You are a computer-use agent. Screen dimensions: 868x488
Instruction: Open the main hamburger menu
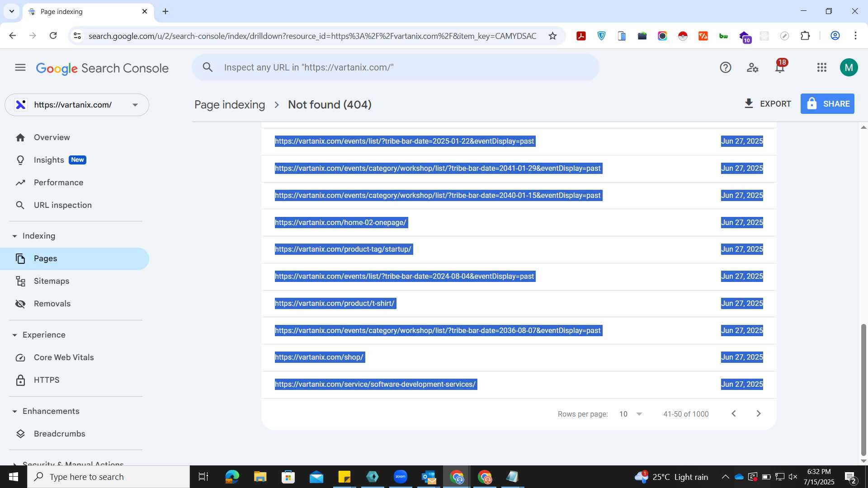(20, 68)
